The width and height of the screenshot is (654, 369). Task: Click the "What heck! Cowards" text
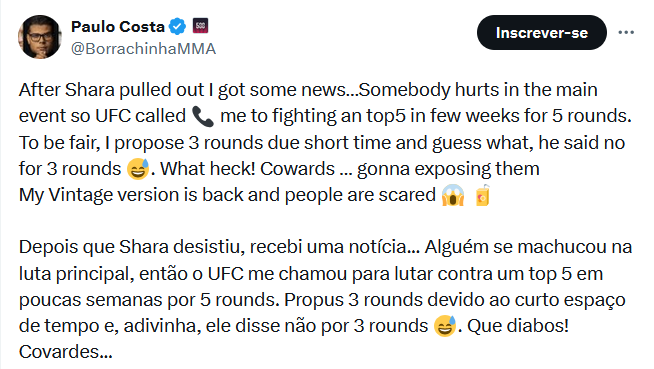(247, 169)
